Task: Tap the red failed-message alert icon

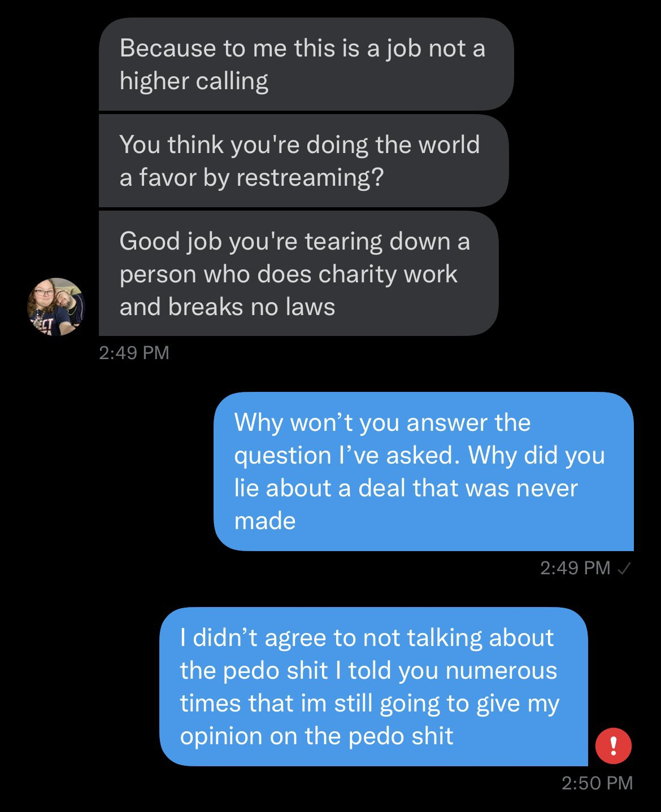Action: (x=613, y=746)
